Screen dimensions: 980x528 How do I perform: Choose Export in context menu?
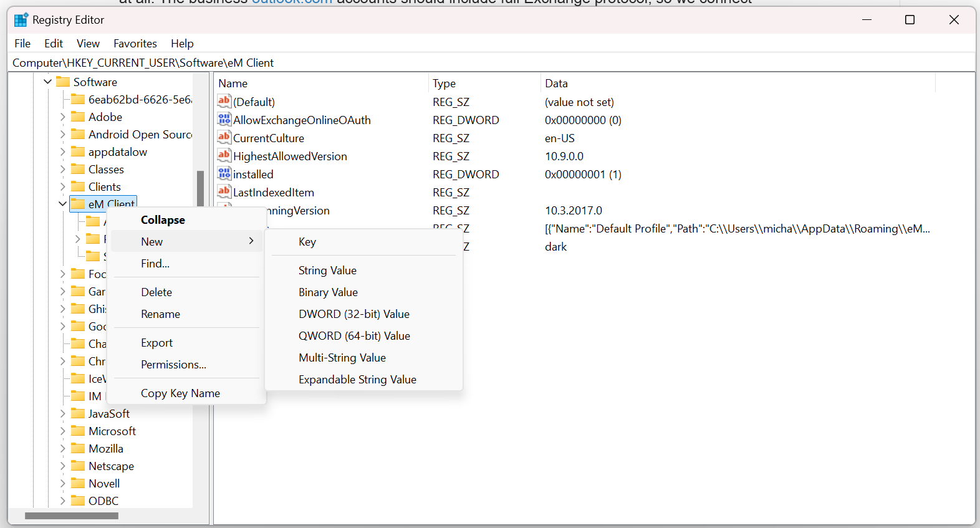[x=187, y=343]
